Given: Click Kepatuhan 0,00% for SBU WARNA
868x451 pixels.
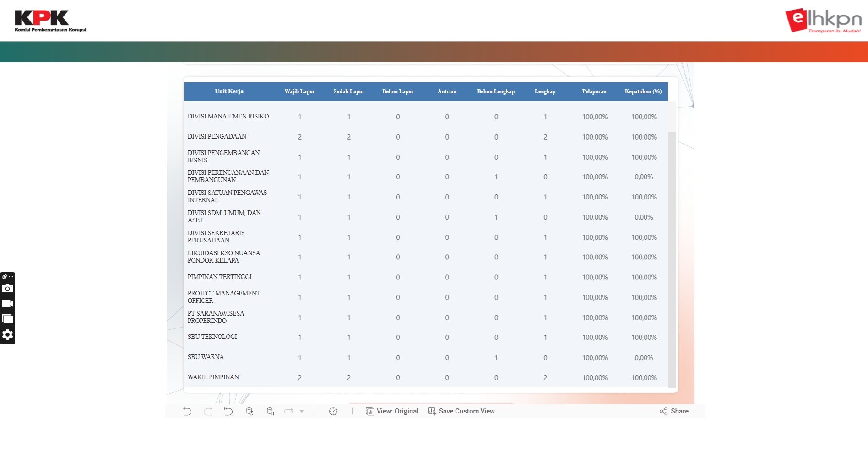Looking at the screenshot, I should click(x=644, y=358).
